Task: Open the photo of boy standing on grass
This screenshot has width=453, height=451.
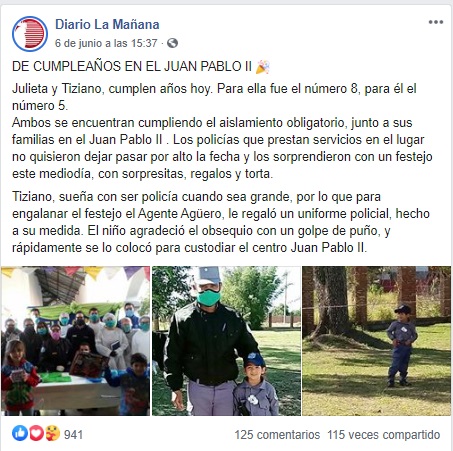Action: (x=376, y=341)
